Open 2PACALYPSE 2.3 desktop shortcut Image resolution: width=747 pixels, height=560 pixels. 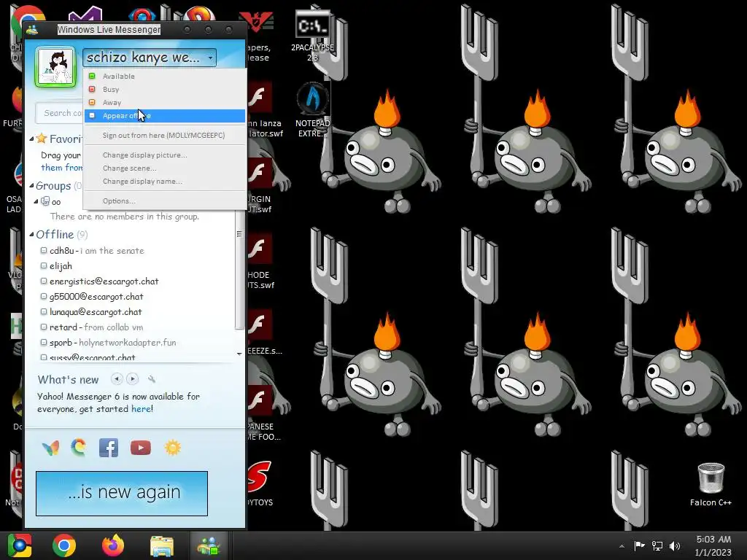pyautogui.click(x=312, y=34)
